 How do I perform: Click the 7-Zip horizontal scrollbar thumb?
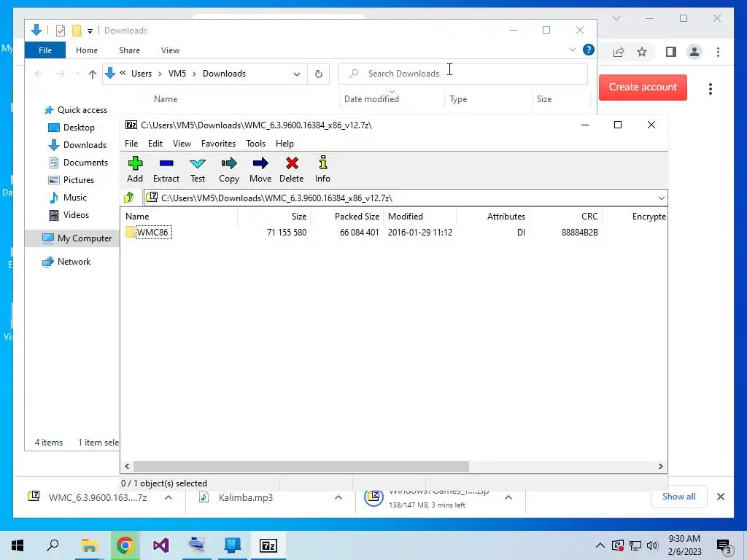(x=301, y=466)
